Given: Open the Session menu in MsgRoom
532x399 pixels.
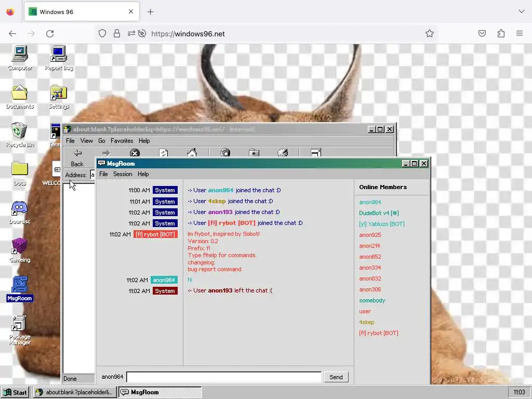Looking at the screenshot, I should click(x=123, y=174).
